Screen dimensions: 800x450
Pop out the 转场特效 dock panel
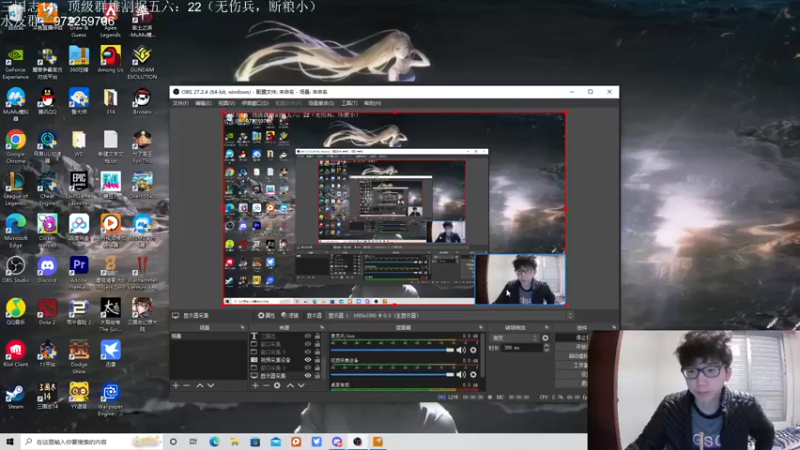pyautogui.click(x=546, y=328)
